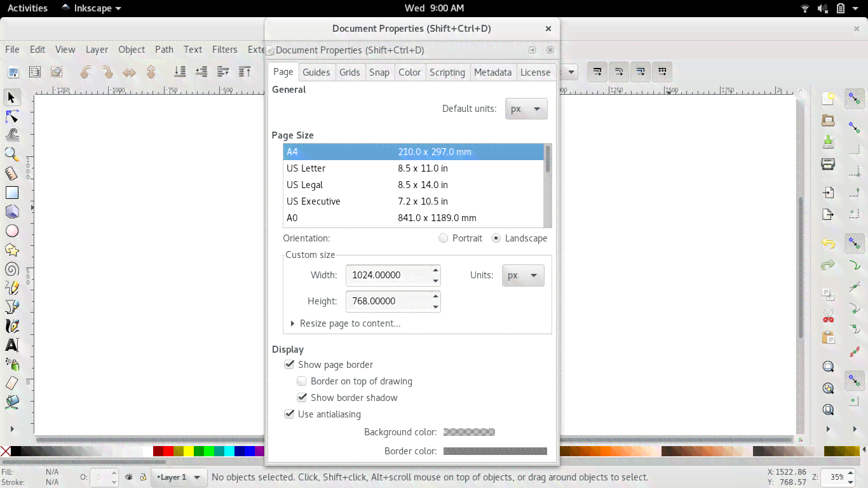Viewport: 868px width, 488px height.
Task: Open the Object menu
Action: tap(132, 50)
